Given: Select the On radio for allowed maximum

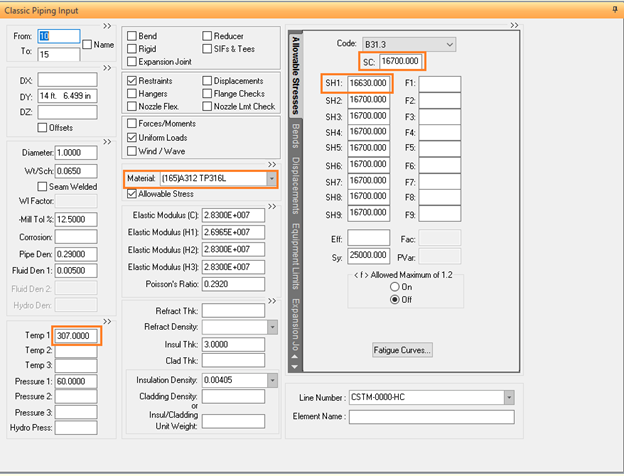Looking at the screenshot, I should (395, 287).
